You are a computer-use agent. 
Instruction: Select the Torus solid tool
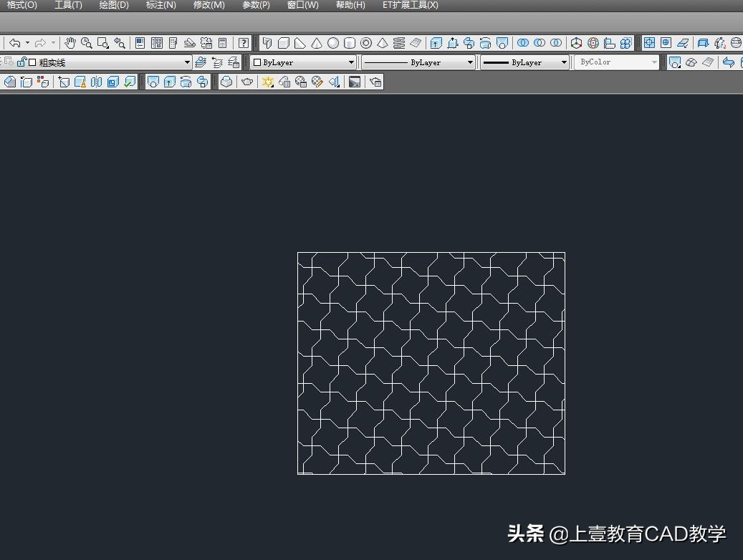coord(366,43)
